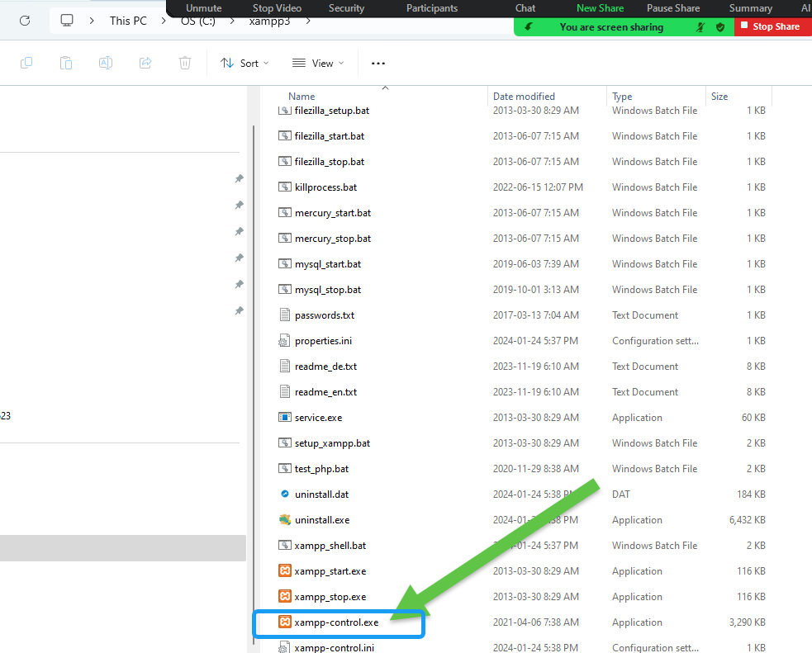Click Stop Share in Zoom bar

[772, 26]
